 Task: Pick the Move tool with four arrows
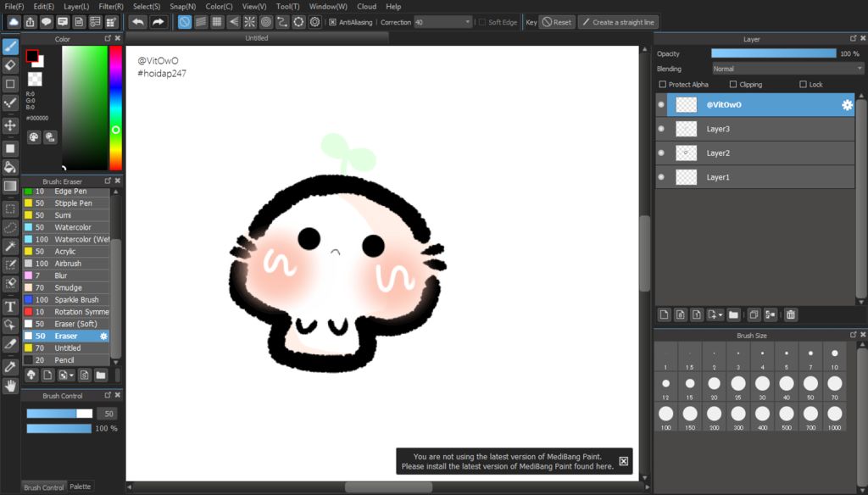coord(10,125)
